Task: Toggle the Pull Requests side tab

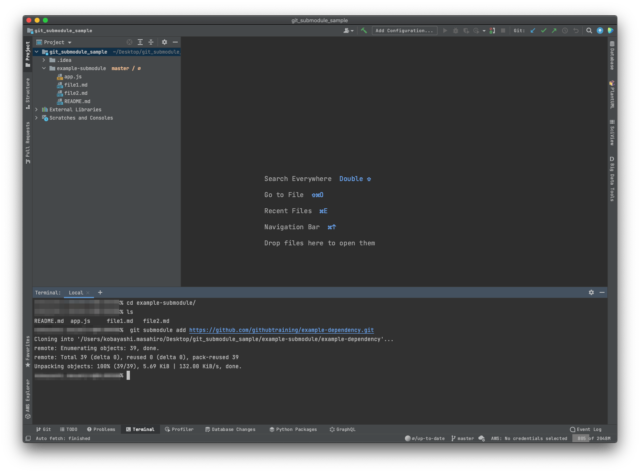Action: pos(28,143)
